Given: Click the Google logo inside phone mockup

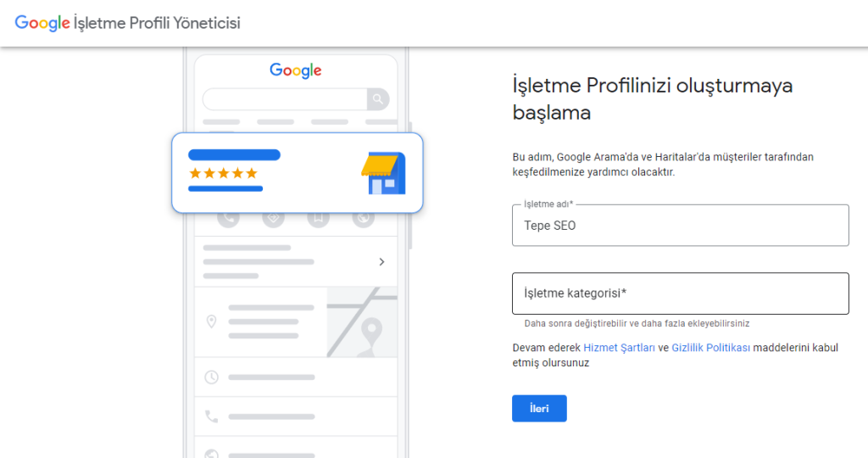Looking at the screenshot, I should [x=296, y=70].
